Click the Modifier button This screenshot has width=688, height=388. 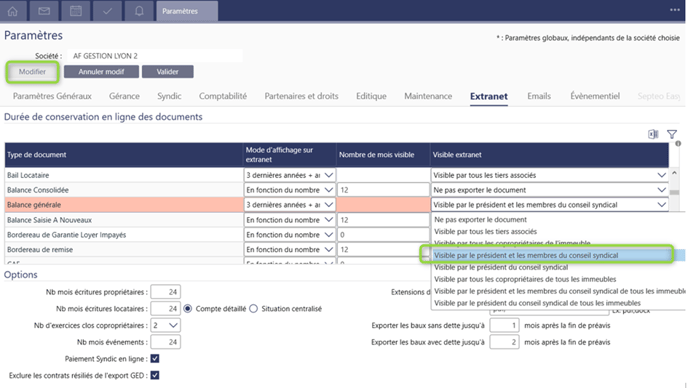point(32,72)
